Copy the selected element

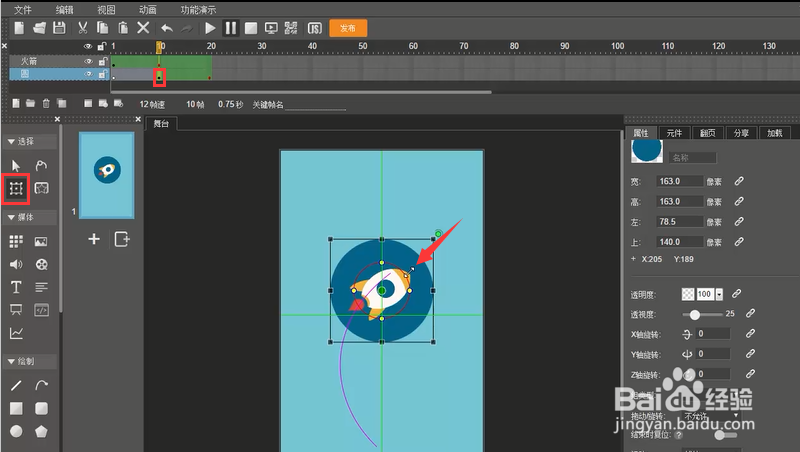click(103, 28)
